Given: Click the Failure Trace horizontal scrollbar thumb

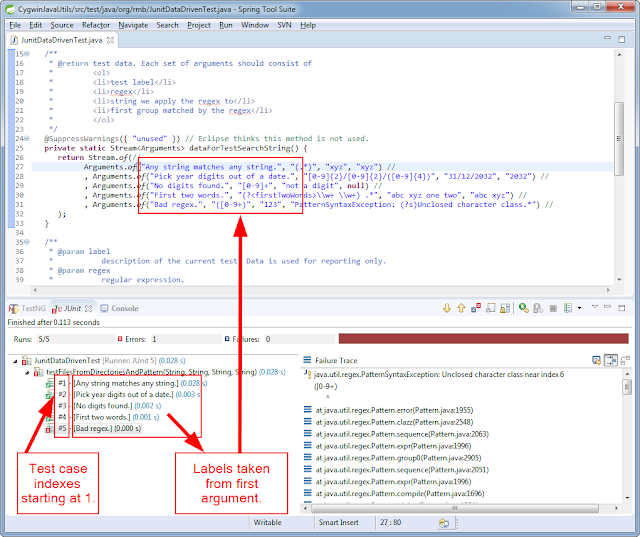Looking at the screenshot, I should (x=455, y=509).
